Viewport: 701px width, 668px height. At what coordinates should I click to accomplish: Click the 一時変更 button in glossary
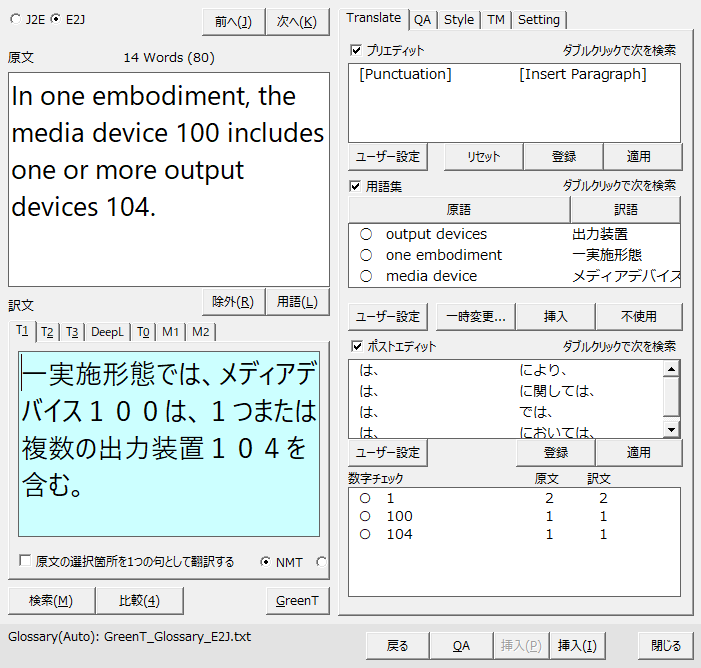475,317
